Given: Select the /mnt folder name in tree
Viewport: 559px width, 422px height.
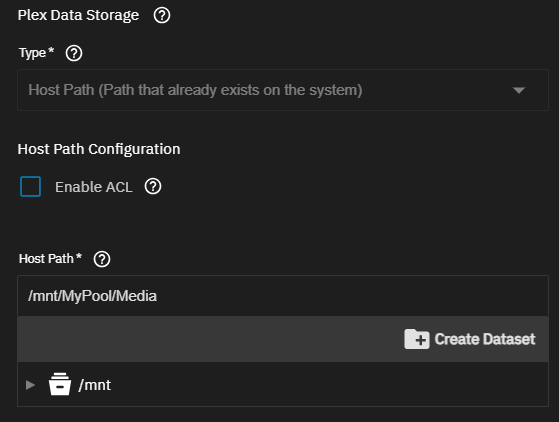Looking at the screenshot, I should tap(94, 385).
